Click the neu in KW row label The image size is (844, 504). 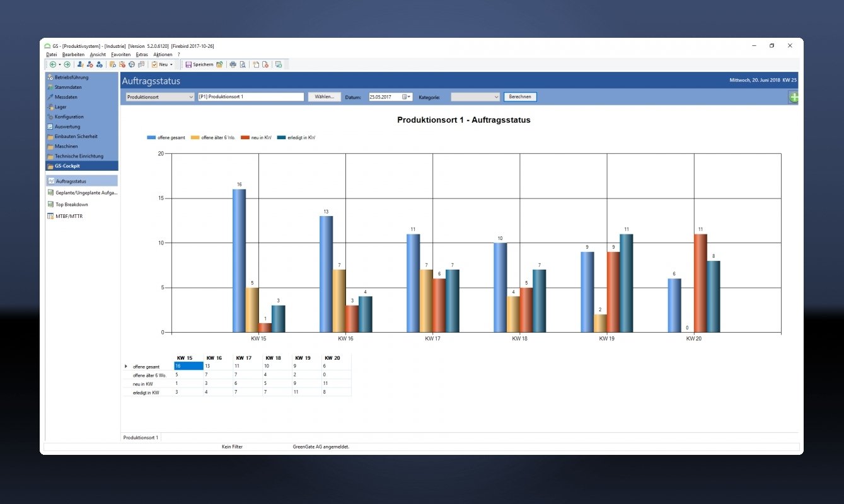[x=143, y=384]
